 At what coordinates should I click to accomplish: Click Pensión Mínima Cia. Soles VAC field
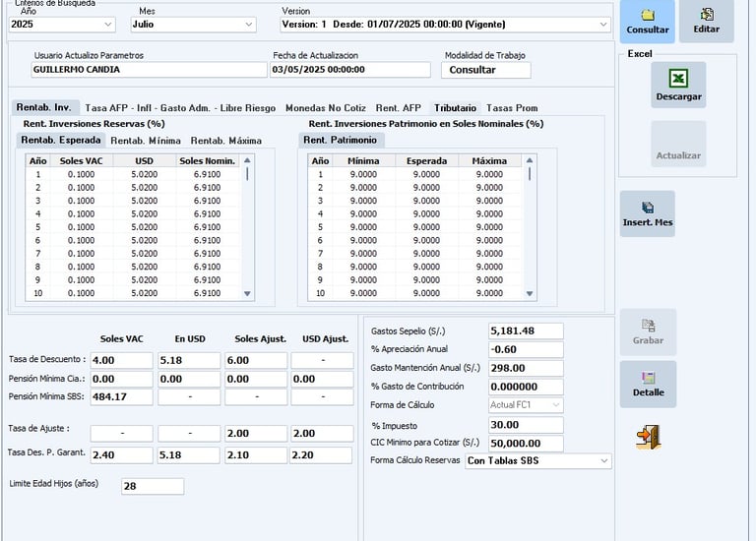(x=121, y=379)
